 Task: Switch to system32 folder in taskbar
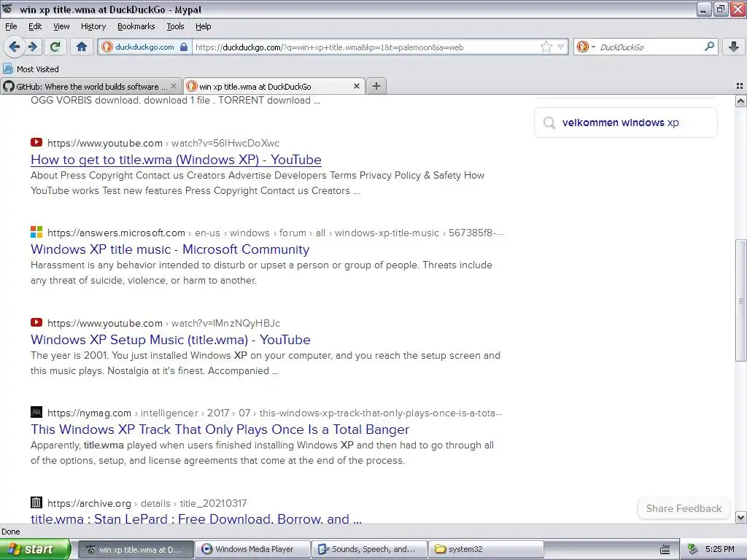point(486,549)
